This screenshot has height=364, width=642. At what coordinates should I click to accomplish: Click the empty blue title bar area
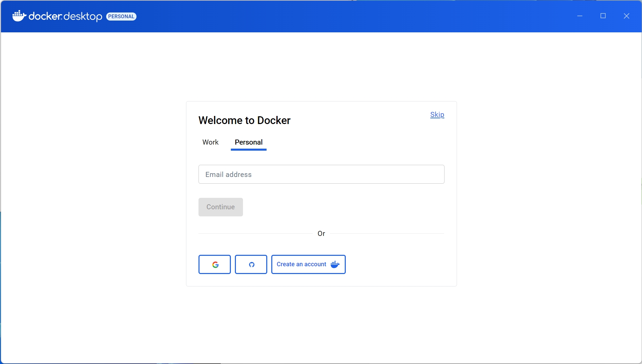pos(337,16)
